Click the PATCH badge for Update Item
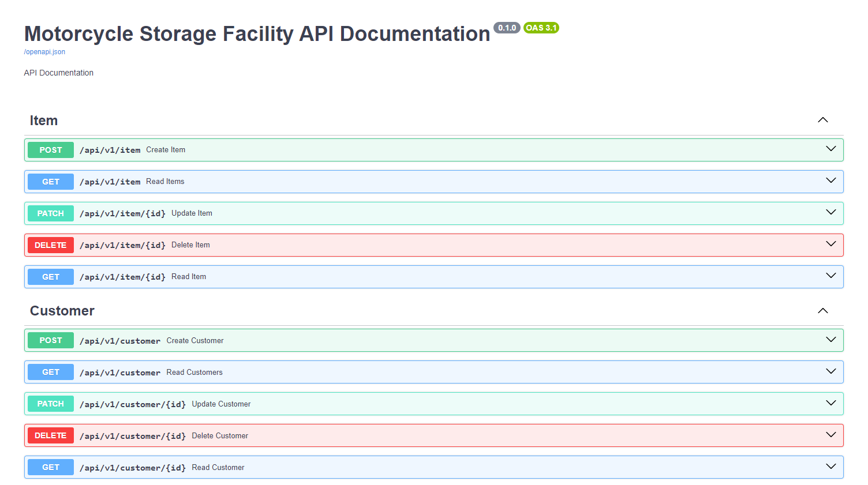Viewport: 868px width, 485px height. [x=51, y=213]
